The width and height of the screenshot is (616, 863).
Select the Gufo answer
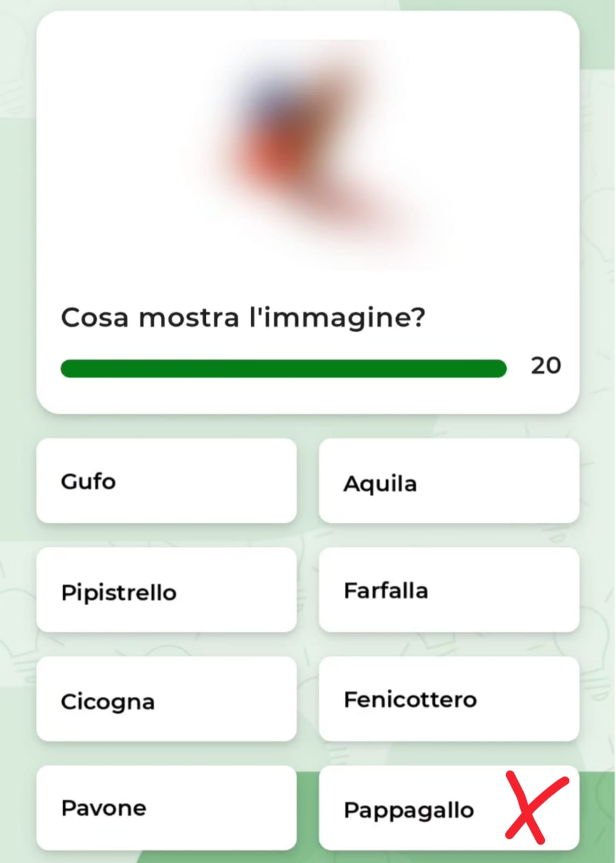click(166, 481)
